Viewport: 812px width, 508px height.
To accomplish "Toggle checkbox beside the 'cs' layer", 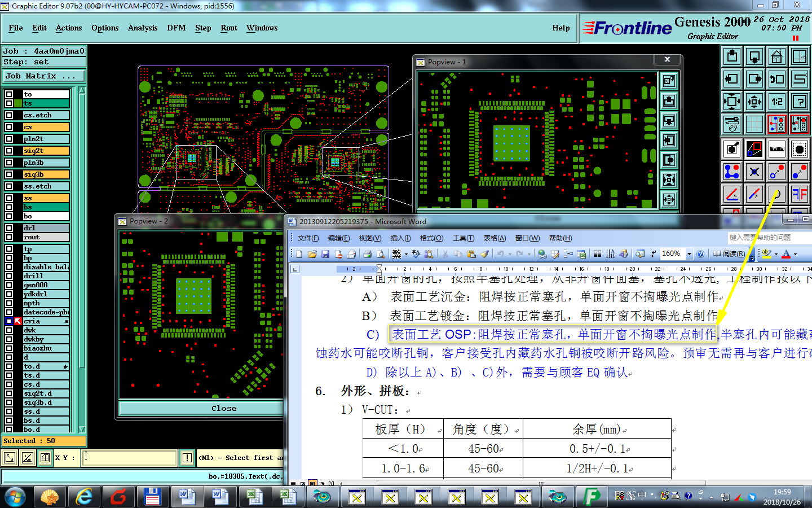I will [x=9, y=127].
